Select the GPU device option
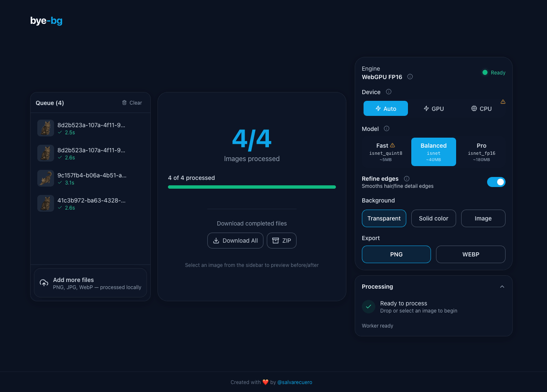The width and height of the screenshot is (547, 392). point(433,108)
